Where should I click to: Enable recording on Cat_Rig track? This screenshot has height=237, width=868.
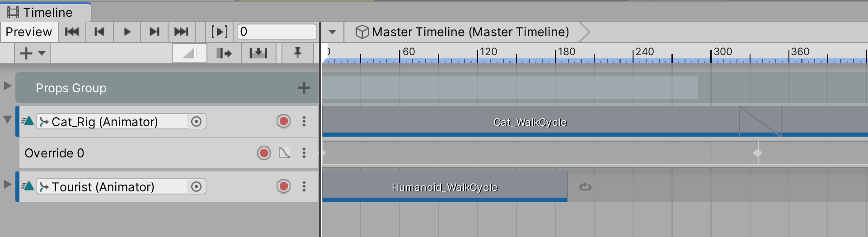point(283,121)
